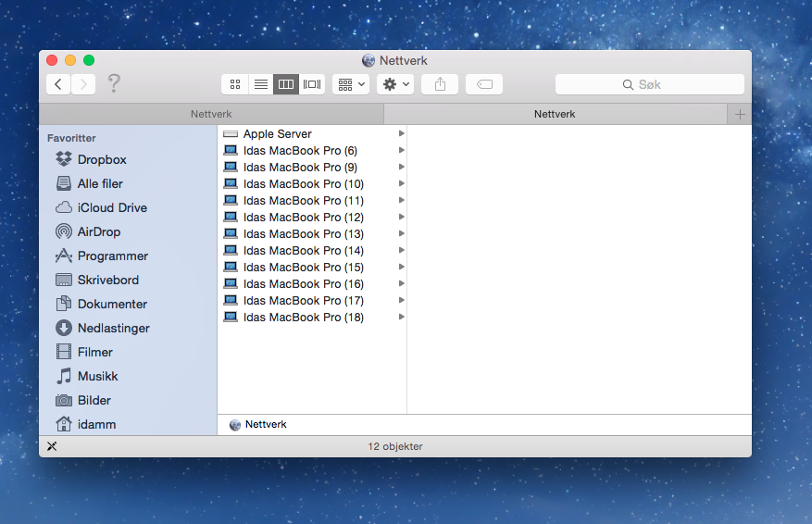Switch to Cover Flow view
This screenshot has height=524, width=812.
pos(312,84)
